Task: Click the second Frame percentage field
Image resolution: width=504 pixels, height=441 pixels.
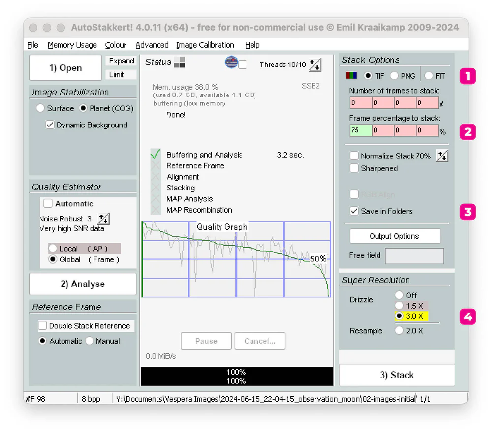Action: click(x=383, y=130)
